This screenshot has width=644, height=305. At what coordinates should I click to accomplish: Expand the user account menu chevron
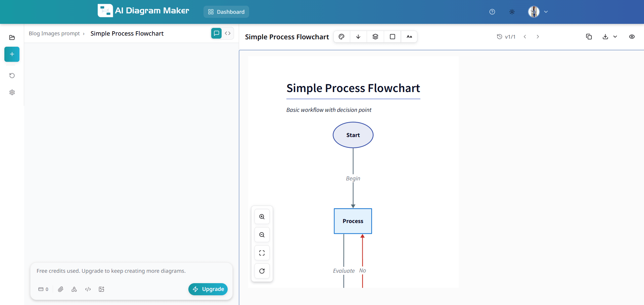pos(546,12)
